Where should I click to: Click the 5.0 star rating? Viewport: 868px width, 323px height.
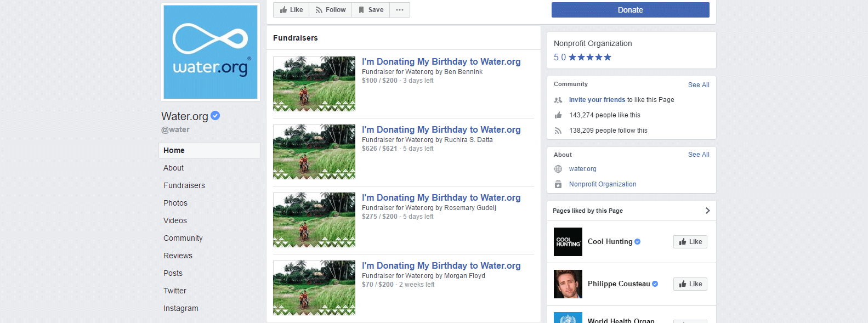(x=582, y=57)
